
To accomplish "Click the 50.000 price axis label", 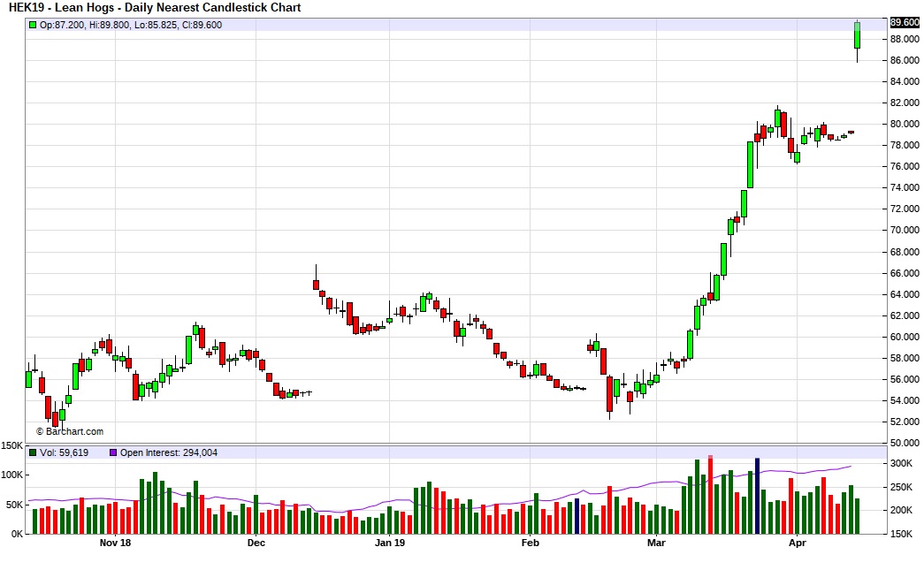I will 905,443.
